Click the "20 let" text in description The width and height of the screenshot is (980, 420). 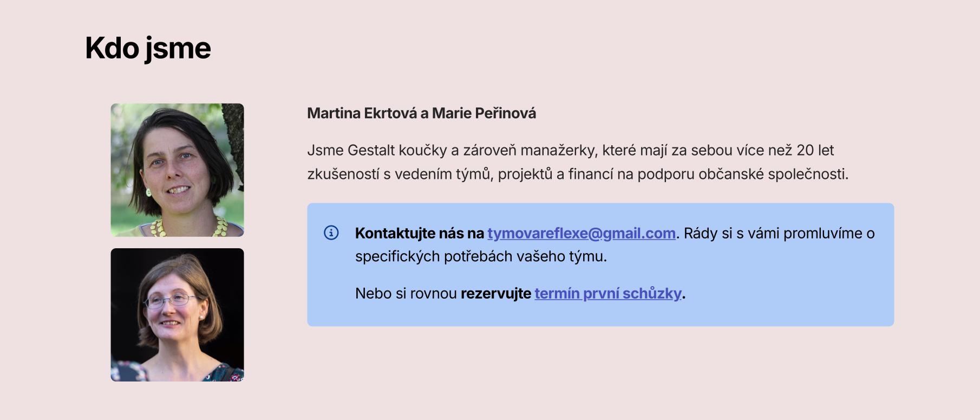(815, 150)
